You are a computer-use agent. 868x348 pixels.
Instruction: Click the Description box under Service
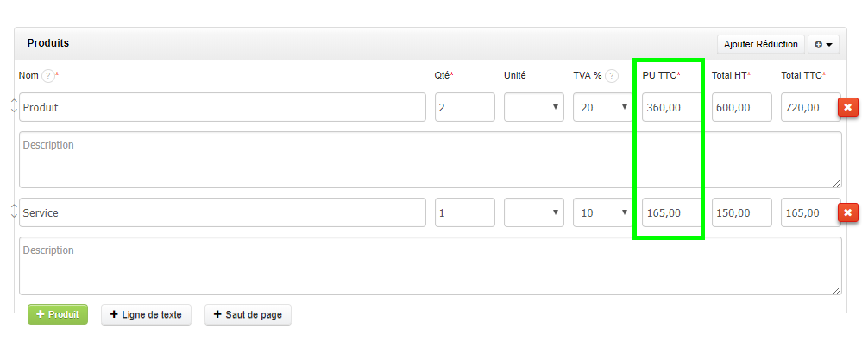coord(430,266)
